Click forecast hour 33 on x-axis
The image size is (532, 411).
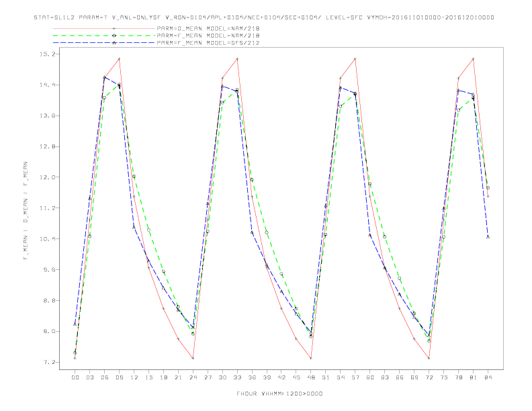[x=237, y=377]
